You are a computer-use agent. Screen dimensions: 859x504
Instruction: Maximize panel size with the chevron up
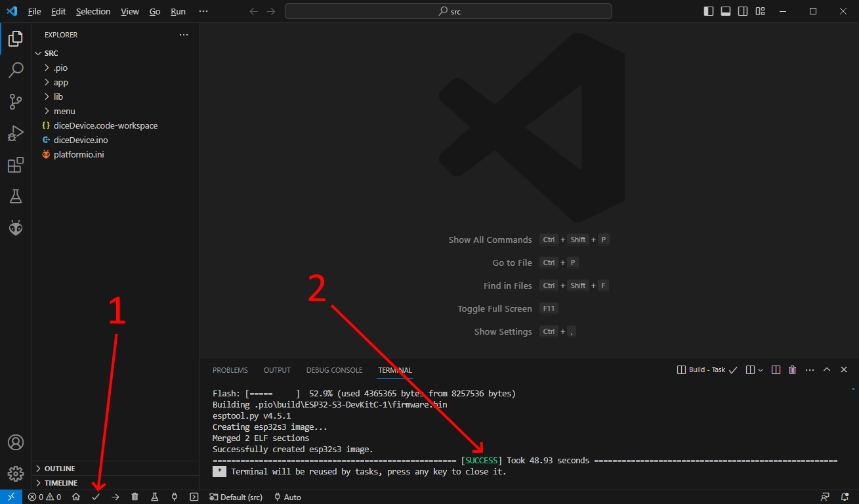[x=827, y=370]
